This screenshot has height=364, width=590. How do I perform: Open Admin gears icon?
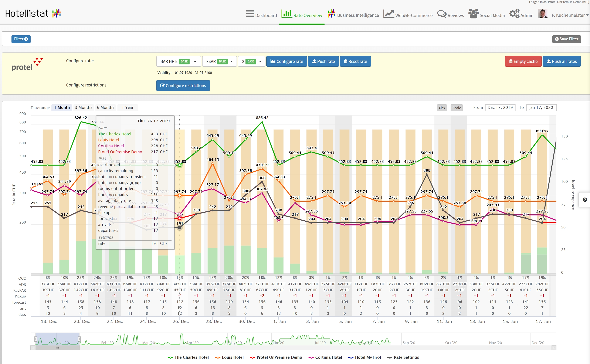(x=514, y=14)
